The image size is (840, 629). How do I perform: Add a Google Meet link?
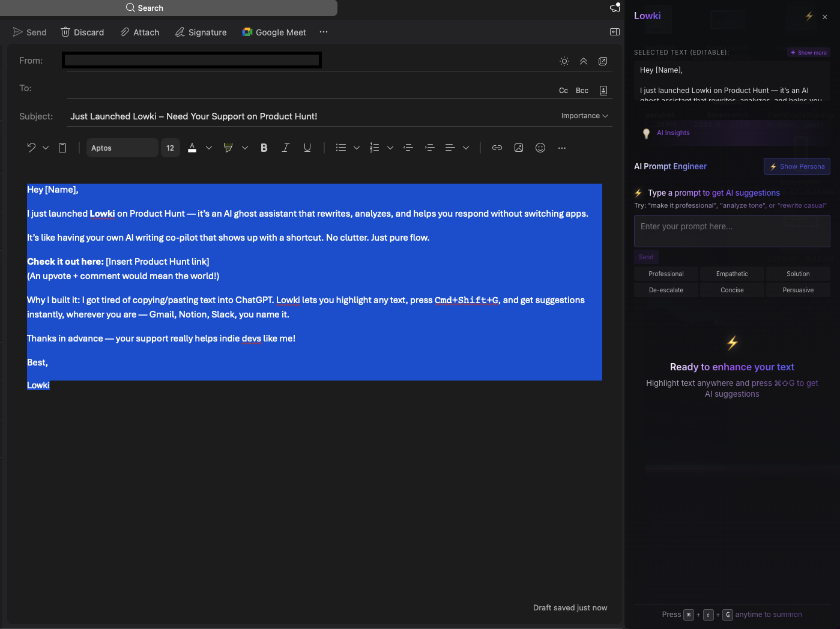click(274, 32)
